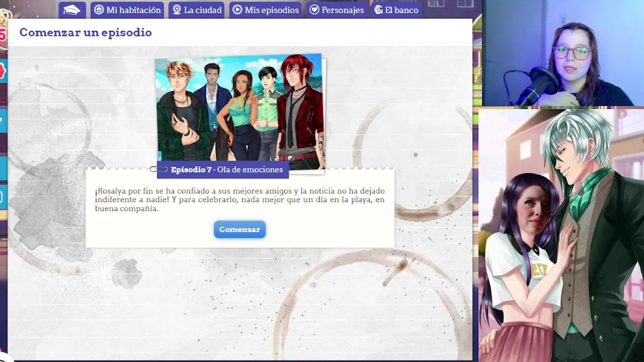Screen dimensions: 644x362
Task: Open the Personajes tab
Action: click(337, 10)
